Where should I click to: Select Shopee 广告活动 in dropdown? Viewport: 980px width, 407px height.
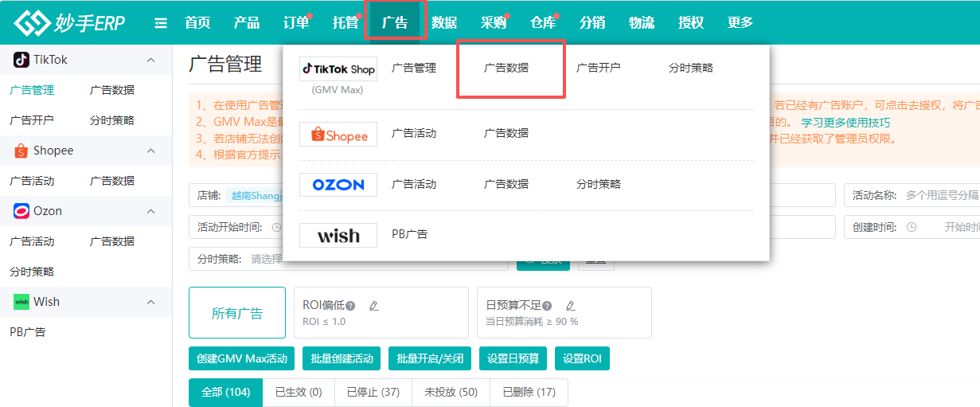(414, 133)
